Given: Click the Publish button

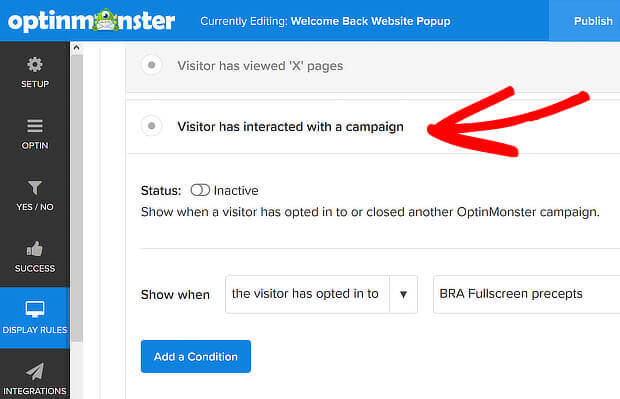Looking at the screenshot, I should (x=593, y=21).
